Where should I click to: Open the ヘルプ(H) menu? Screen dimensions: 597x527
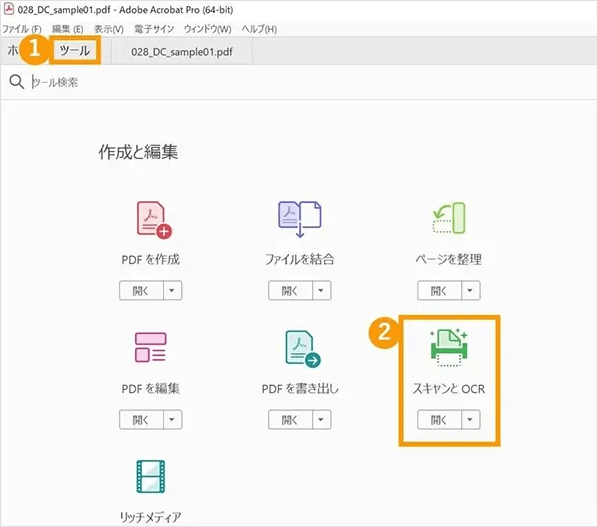click(x=259, y=29)
